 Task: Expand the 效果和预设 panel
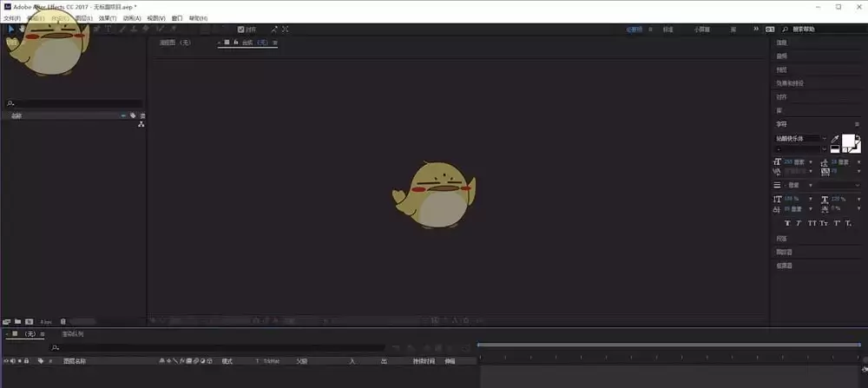click(x=790, y=83)
